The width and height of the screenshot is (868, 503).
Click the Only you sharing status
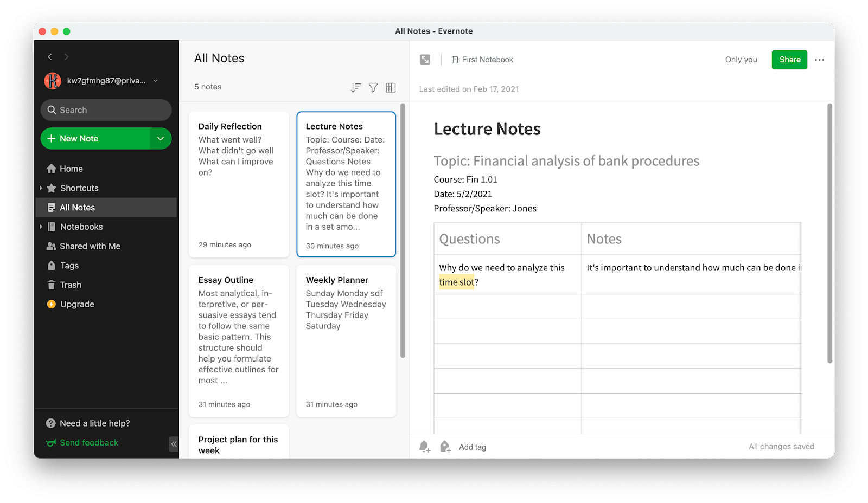click(741, 60)
